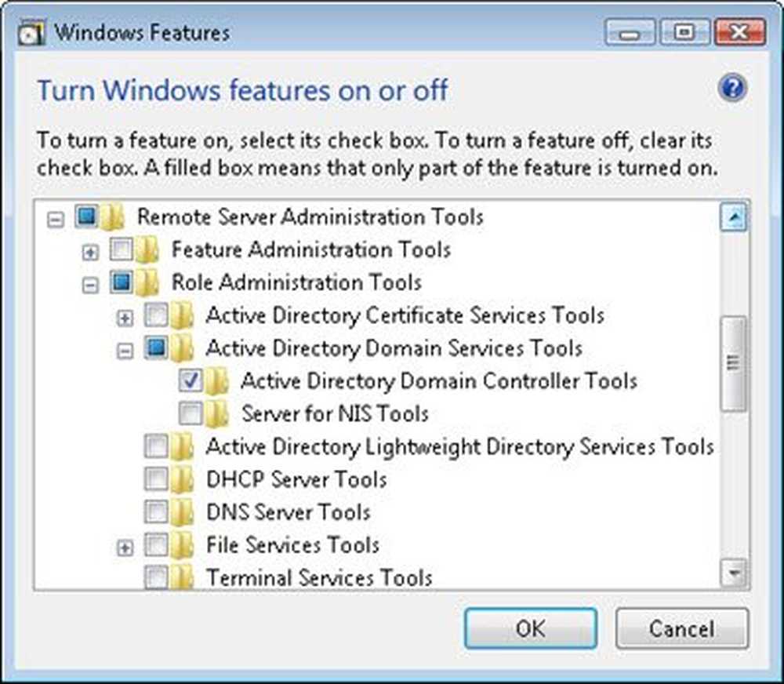Minimize the Windows Features window

coord(630,32)
